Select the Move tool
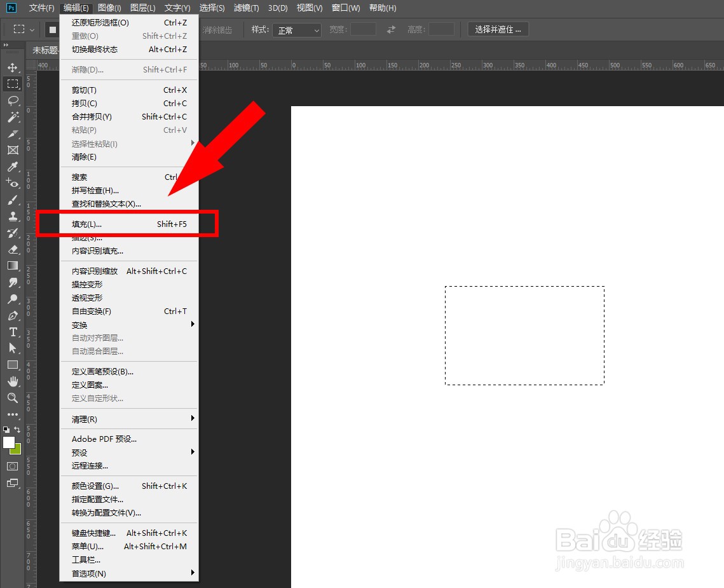This screenshot has height=588, width=724. [x=13, y=67]
